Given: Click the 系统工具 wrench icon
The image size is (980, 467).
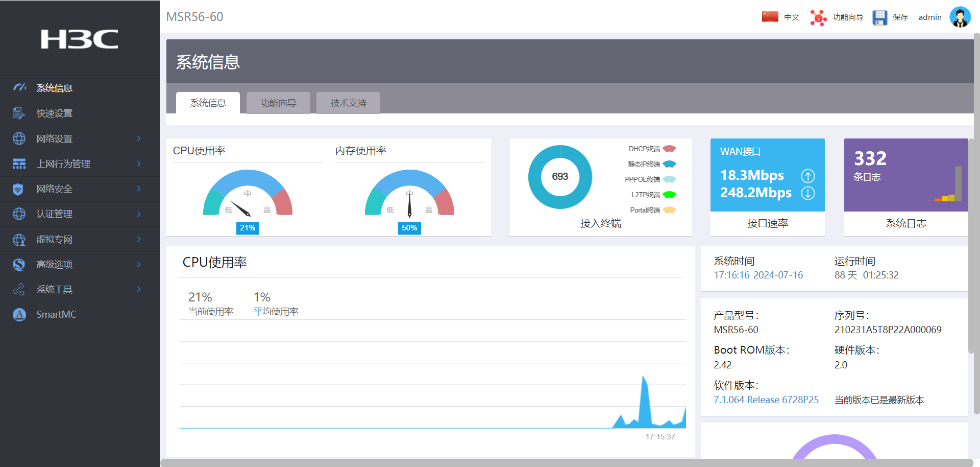Looking at the screenshot, I should tap(19, 289).
